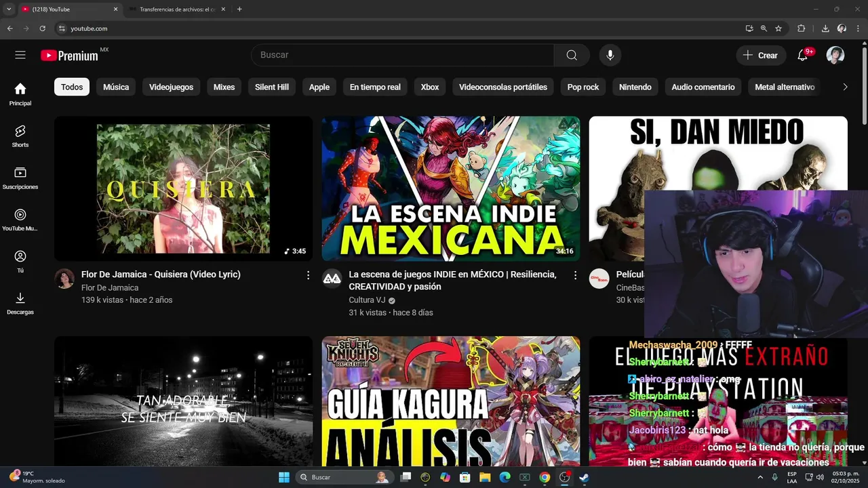Open browser extensions puzzle icon
The height and width of the screenshot is (488, 868).
click(802, 28)
